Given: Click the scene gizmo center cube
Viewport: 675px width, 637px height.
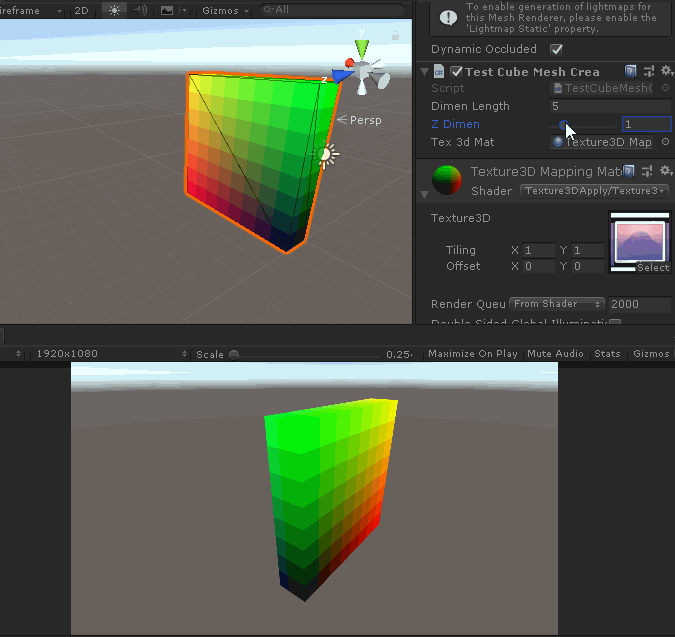Looking at the screenshot, I should [x=363, y=69].
